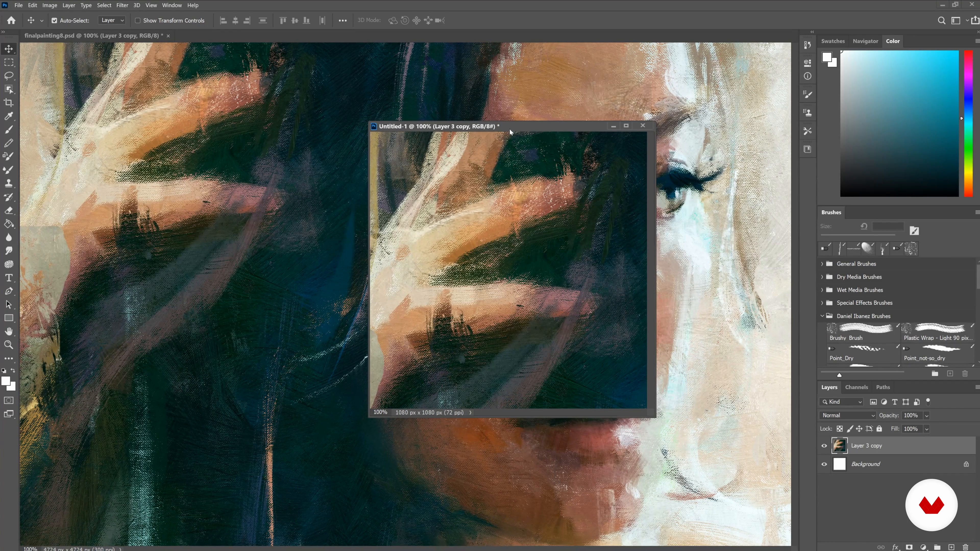980x551 pixels.
Task: Select the Horizontal Type tool
Action: pos(9,278)
